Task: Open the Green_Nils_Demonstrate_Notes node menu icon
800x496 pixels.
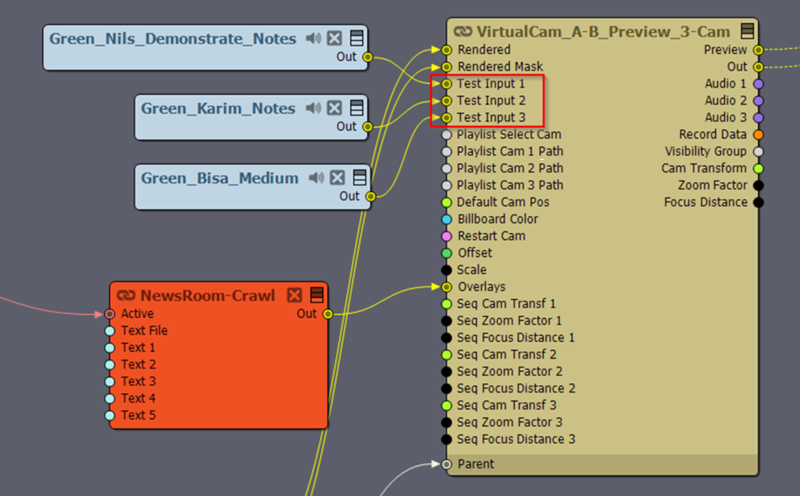Action: coord(357,38)
